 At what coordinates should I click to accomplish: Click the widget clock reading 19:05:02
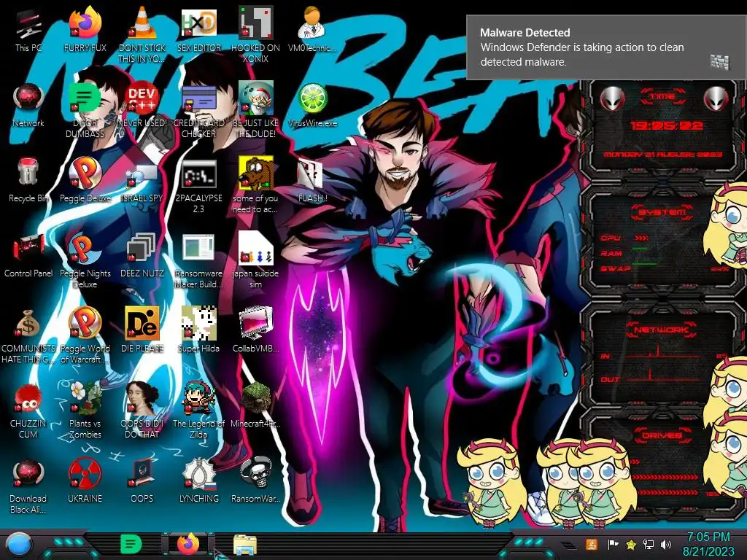[x=667, y=125]
